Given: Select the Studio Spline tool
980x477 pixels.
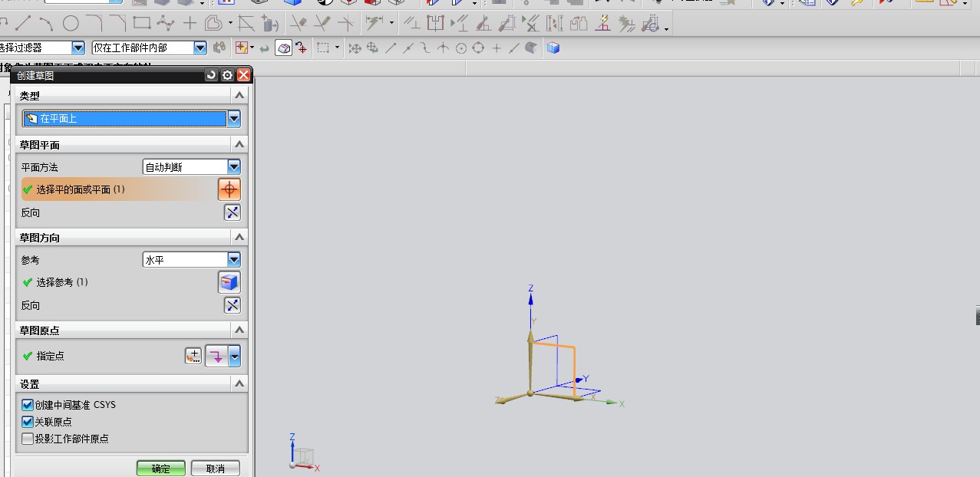Looking at the screenshot, I should tap(165, 23).
